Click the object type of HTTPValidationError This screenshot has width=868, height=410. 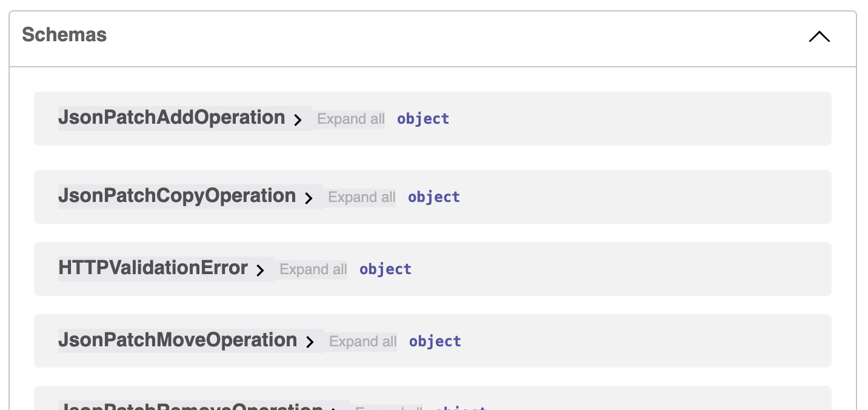coord(386,269)
